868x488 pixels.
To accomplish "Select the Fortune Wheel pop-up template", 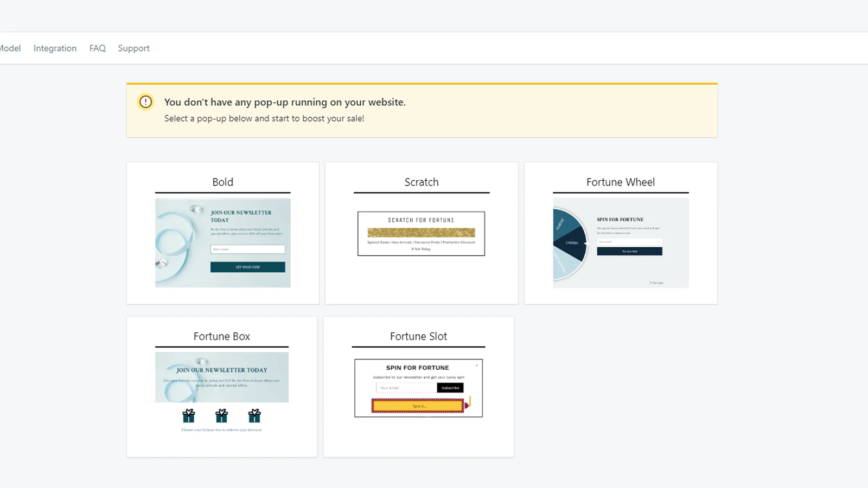I will coord(620,182).
